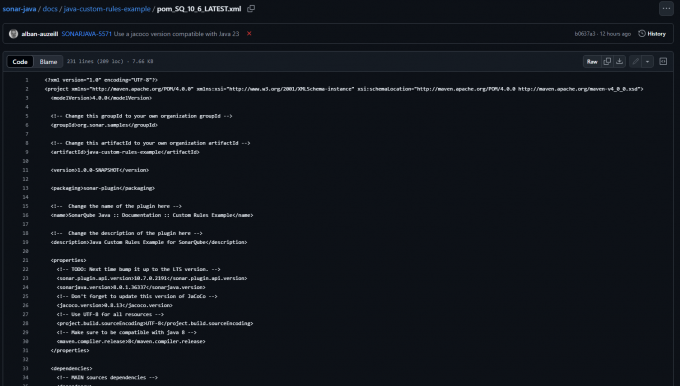Click alban-auzeill avatar image
Screen dimensions: 680x386
[x=13, y=33]
